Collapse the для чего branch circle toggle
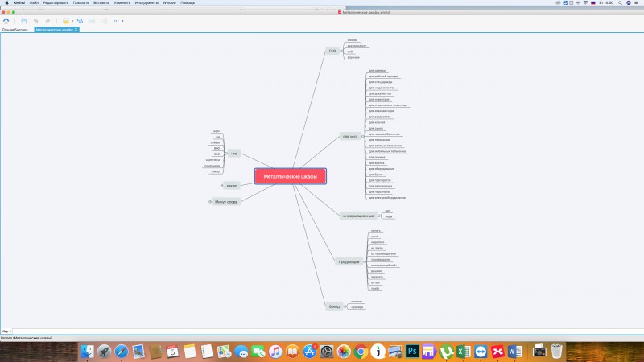Viewport: 644px width, 362px height. 363,136
